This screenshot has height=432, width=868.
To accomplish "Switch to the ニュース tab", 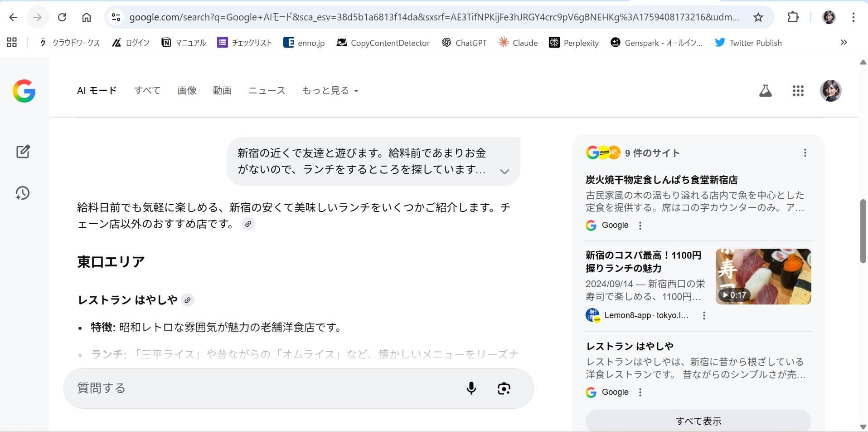I will [x=267, y=91].
